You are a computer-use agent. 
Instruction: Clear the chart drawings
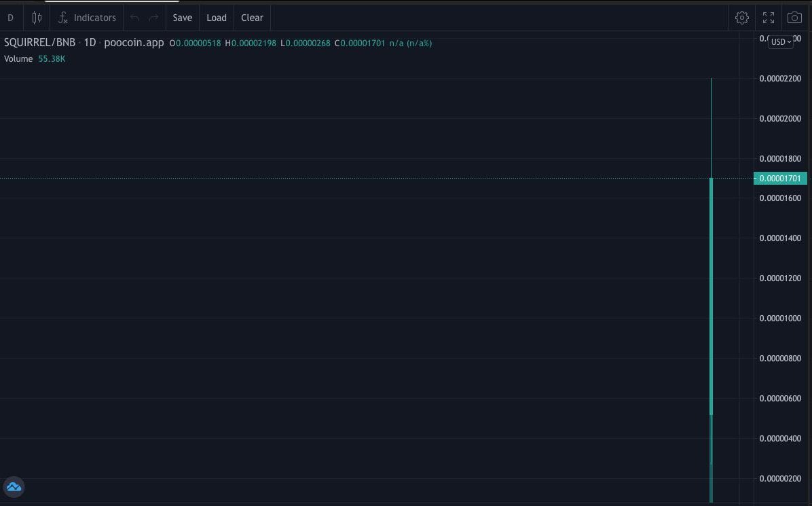252,17
